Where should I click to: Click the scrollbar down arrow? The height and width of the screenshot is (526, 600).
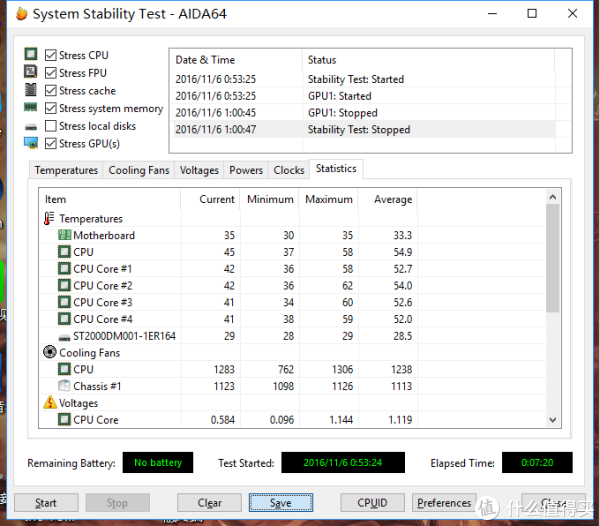click(553, 420)
